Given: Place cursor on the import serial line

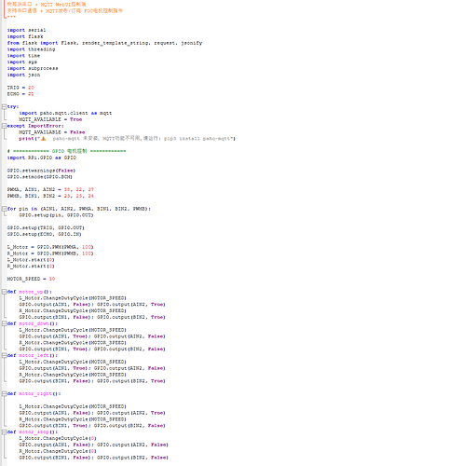Looking at the screenshot, I should click(26, 30).
